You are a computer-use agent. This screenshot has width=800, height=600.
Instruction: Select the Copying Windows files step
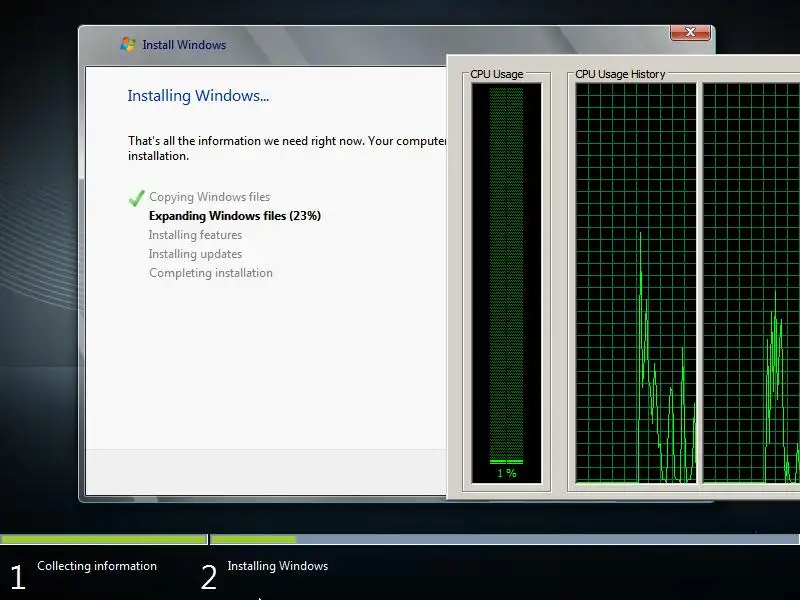(x=210, y=197)
